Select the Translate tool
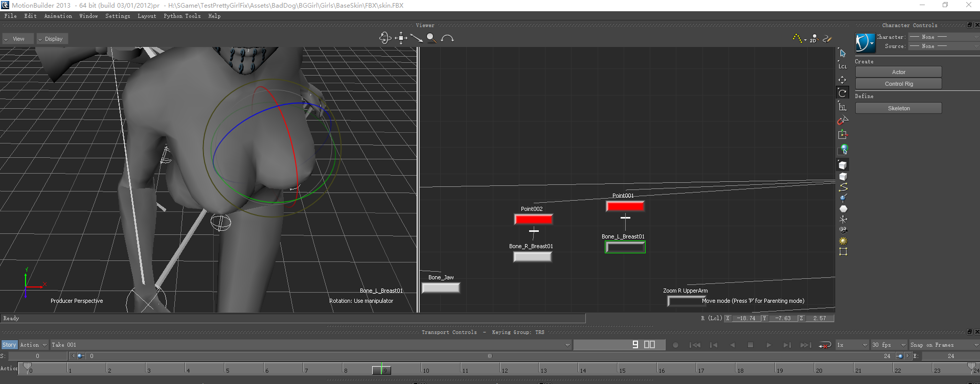The image size is (980, 384). tap(842, 80)
